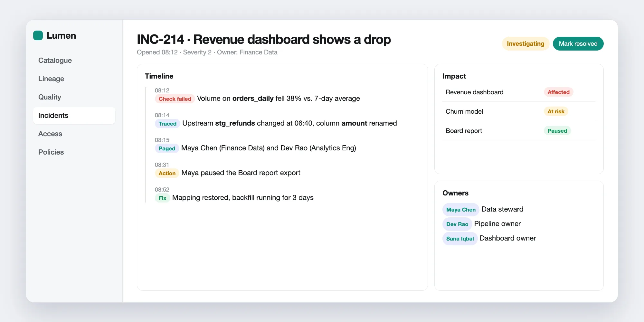Open the Catalogue section
The height and width of the screenshot is (322, 644).
(74, 60)
